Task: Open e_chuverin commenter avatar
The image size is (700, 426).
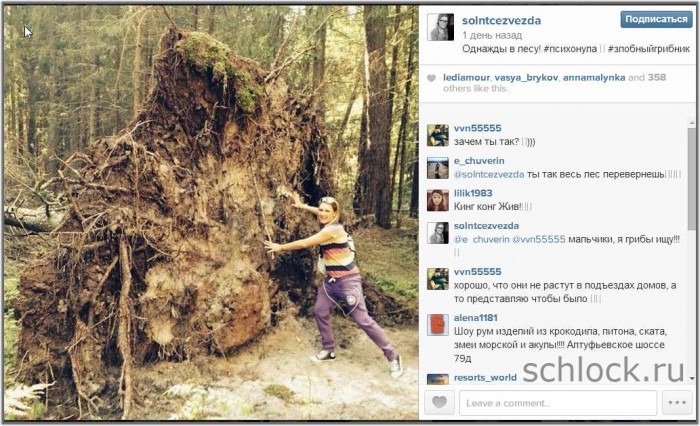Action: click(x=438, y=168)
